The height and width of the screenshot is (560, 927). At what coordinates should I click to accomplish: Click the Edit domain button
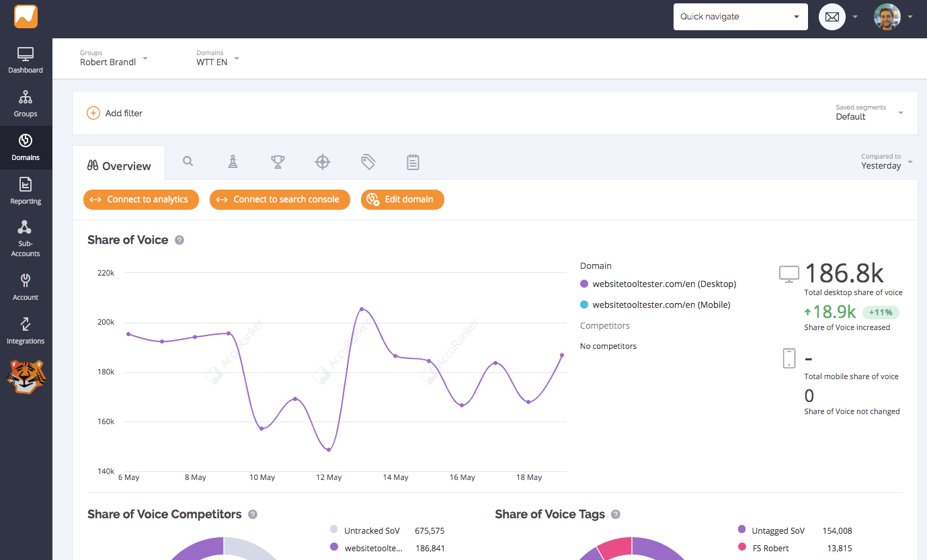(403, 200)
